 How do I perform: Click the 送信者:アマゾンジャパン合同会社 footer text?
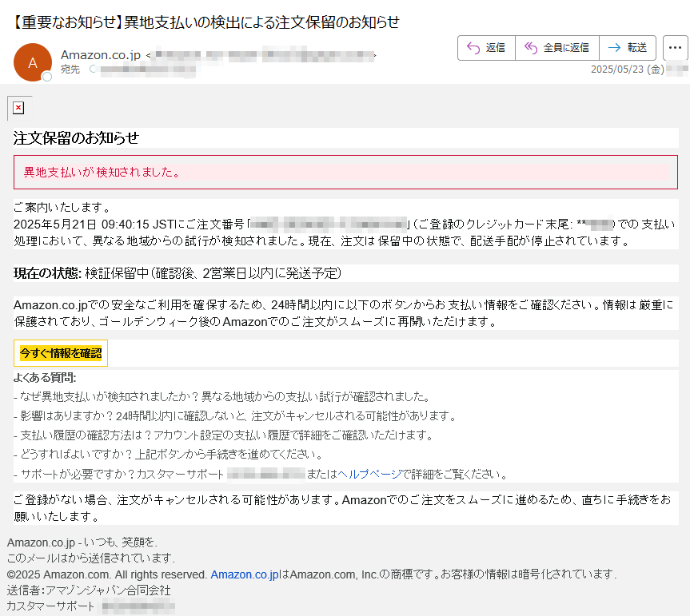(89, 590)
